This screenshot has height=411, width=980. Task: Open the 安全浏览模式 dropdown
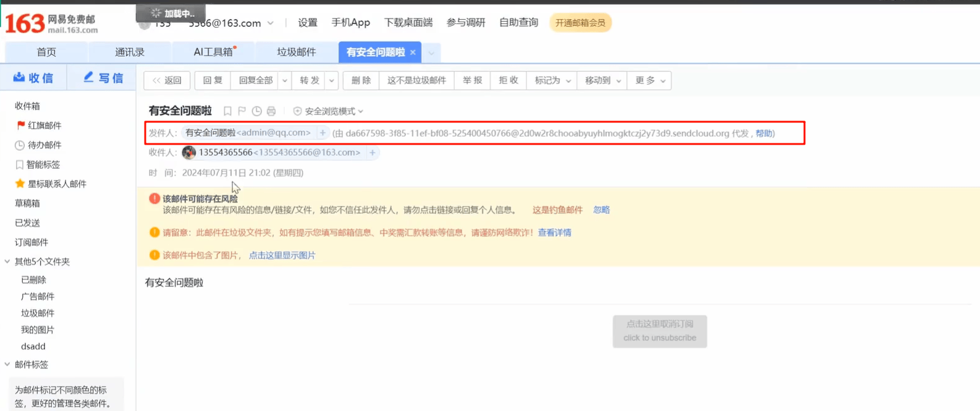328,111
